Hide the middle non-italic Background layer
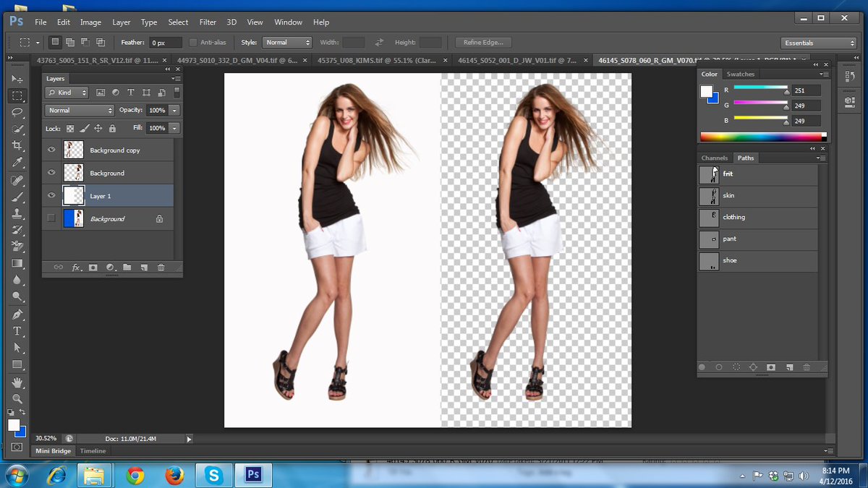Screen dimensions: 868x488 click(x=51, y=173)
